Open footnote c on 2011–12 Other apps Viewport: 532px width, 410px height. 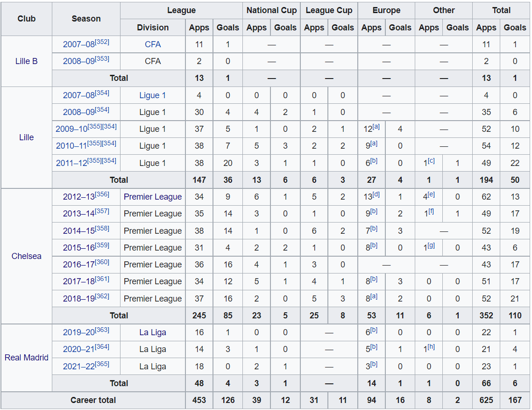coord(431,161)
